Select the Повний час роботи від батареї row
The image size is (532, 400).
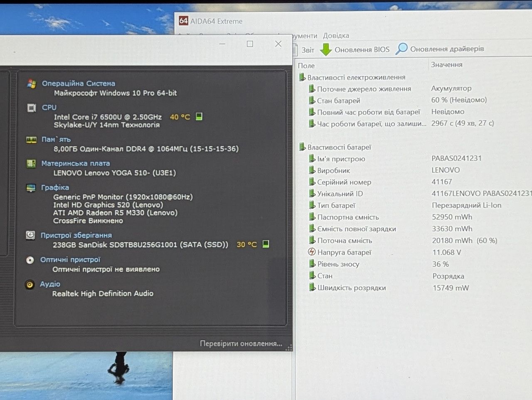point(369,112)
